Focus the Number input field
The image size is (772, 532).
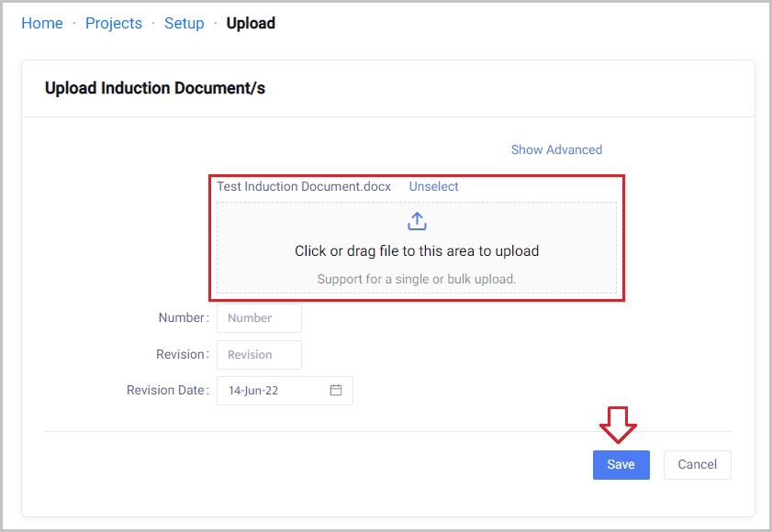(x=259, y=318)
